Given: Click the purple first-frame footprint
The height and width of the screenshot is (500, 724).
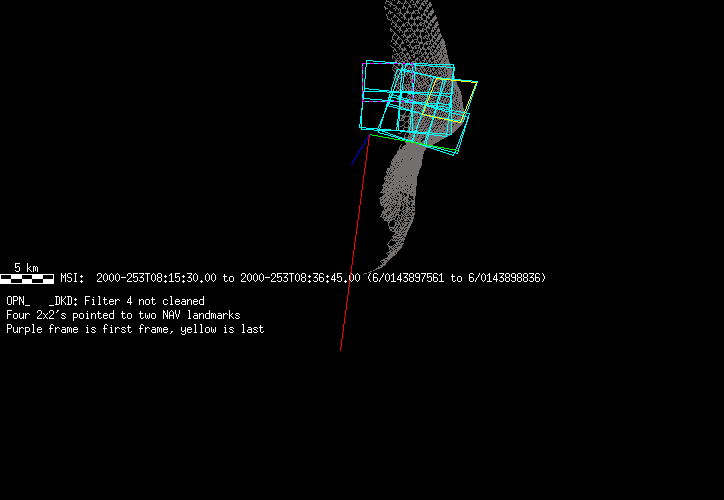Looking at the screenshot, I should click(387, 82).
